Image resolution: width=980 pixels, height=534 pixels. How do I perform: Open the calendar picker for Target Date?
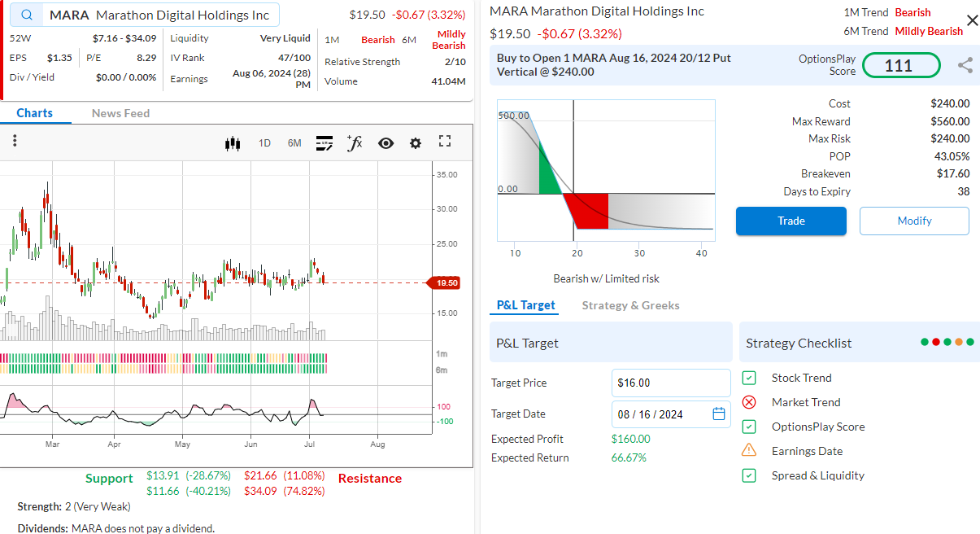point(719,414)
